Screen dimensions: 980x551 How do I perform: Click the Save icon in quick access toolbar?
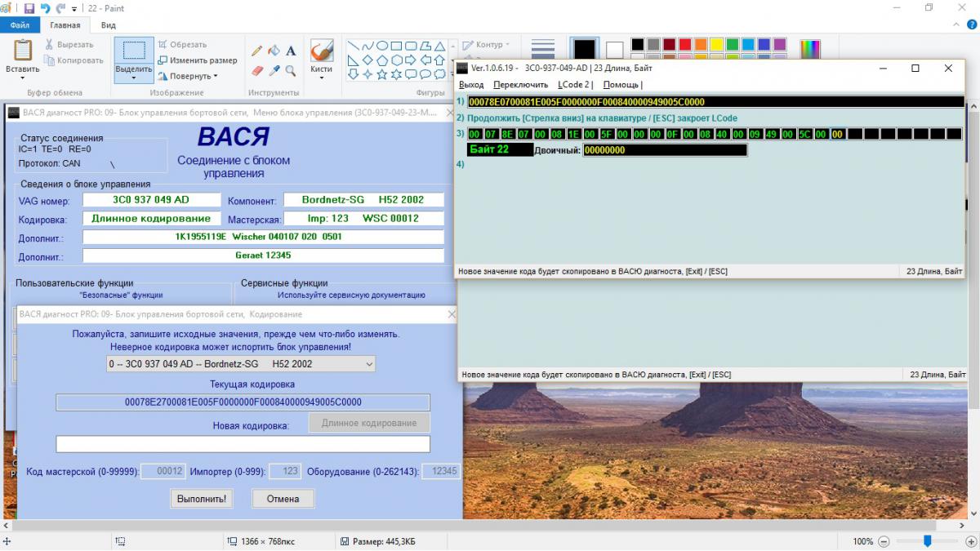click(29, 8)
